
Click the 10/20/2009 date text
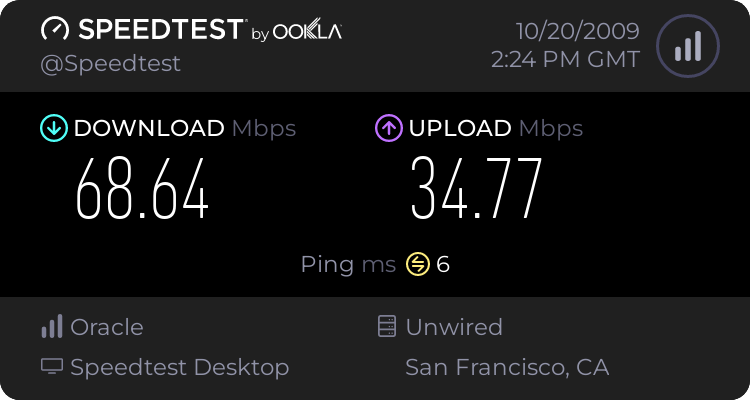point(577,31)
